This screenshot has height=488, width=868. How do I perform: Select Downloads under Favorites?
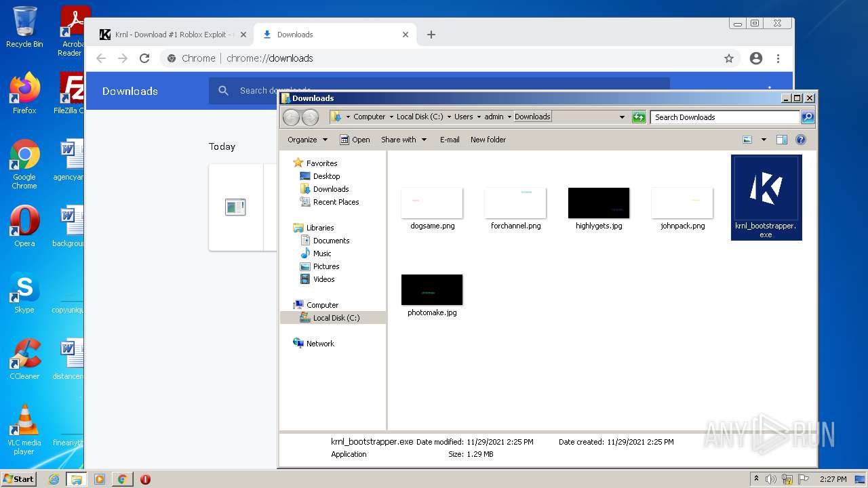point(330,189)
